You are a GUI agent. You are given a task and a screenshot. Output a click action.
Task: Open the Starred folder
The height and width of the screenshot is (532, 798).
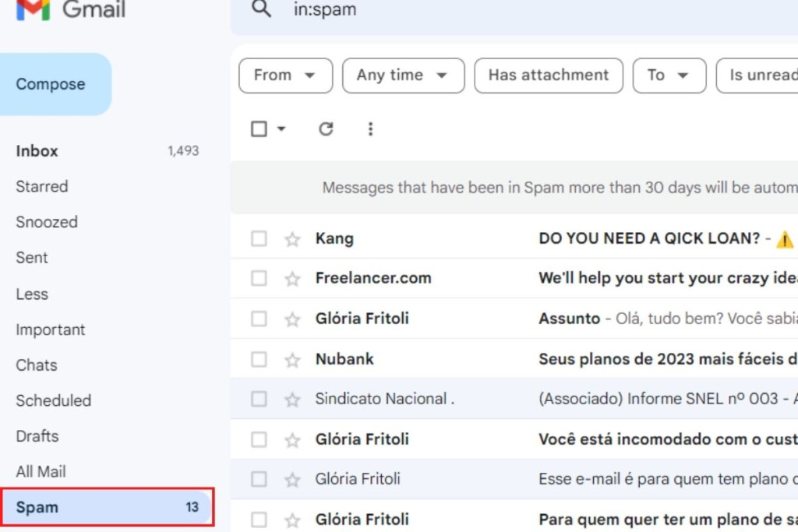[x=107, y=187]
